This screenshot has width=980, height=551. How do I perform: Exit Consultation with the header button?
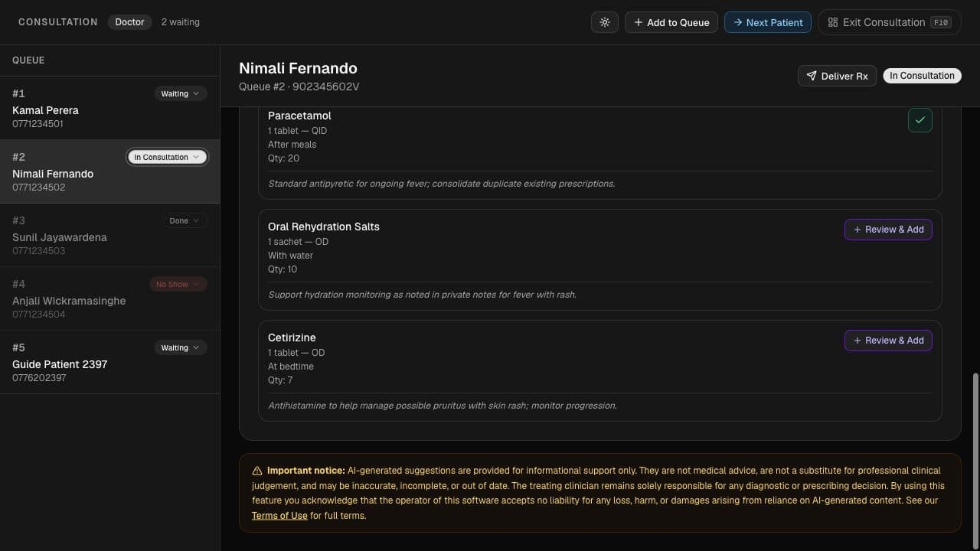(x=889, y=22)
